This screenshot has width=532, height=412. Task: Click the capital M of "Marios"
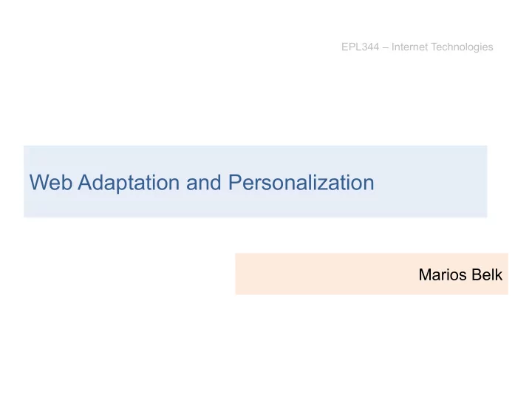coord(425,274)
